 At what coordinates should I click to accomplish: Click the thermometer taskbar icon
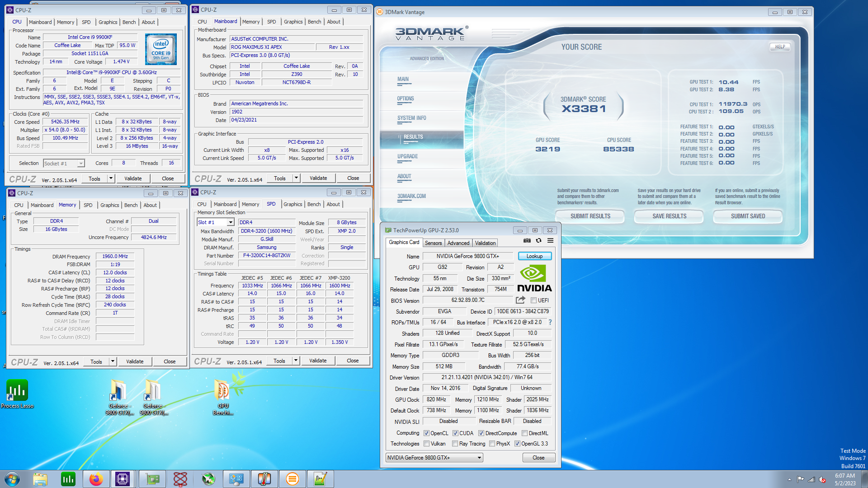(x=264, y=479)
